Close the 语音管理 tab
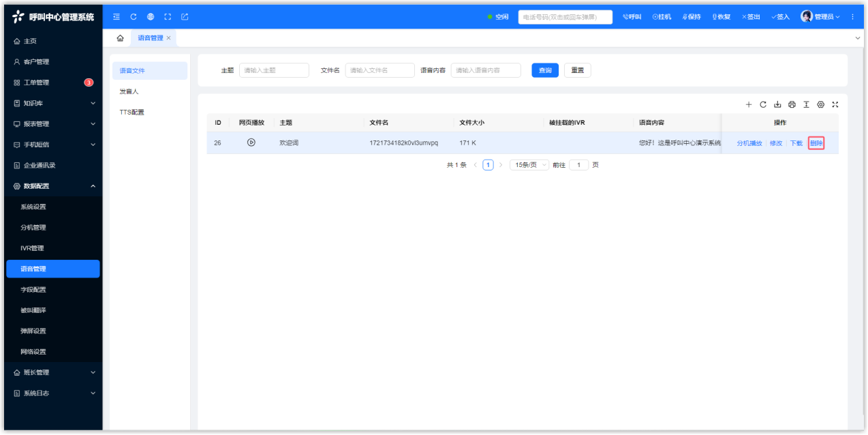 [x=168, y=38]
